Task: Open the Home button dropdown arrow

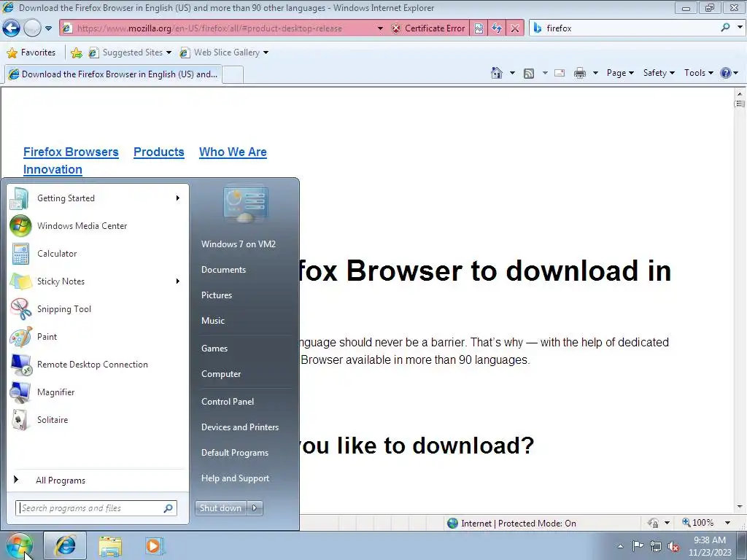Action: tap(512, 73)
